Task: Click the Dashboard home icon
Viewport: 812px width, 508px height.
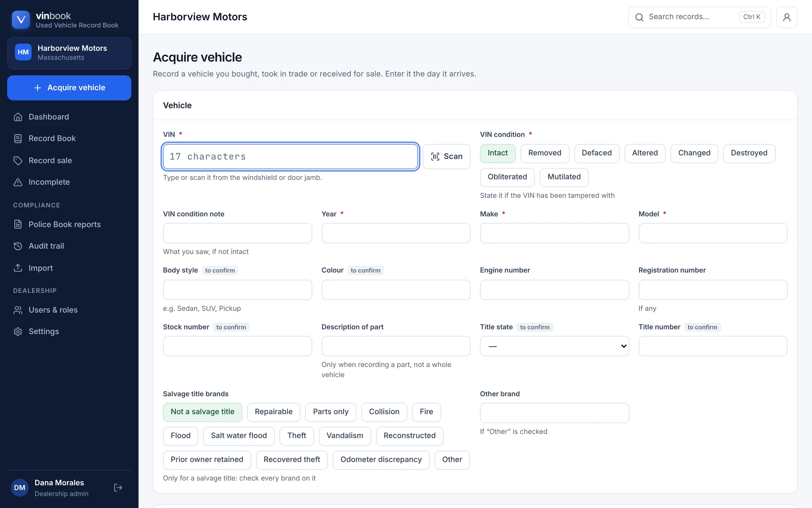Action: point(18,117)
